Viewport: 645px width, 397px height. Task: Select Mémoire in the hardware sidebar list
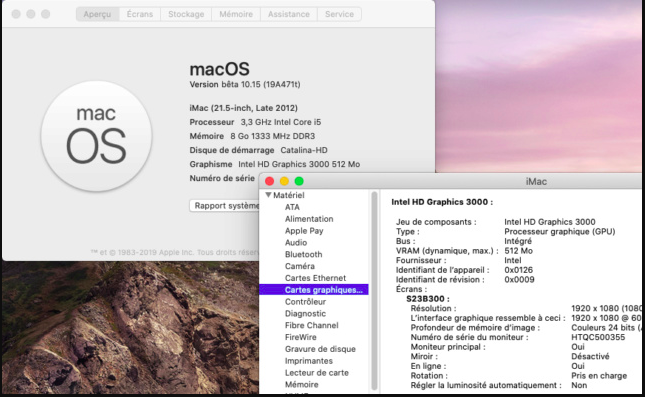point(302,385)
